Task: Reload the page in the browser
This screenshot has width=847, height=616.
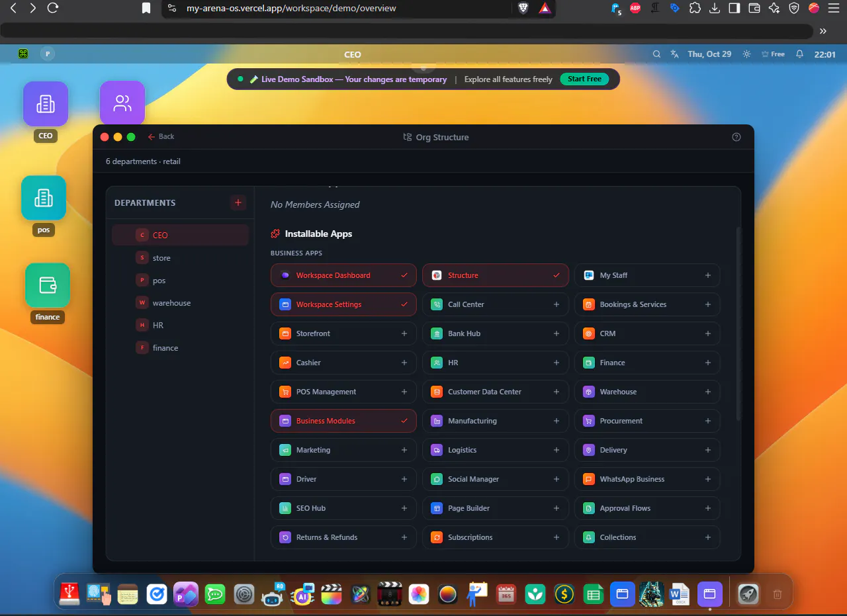Action: coord(54,8)
